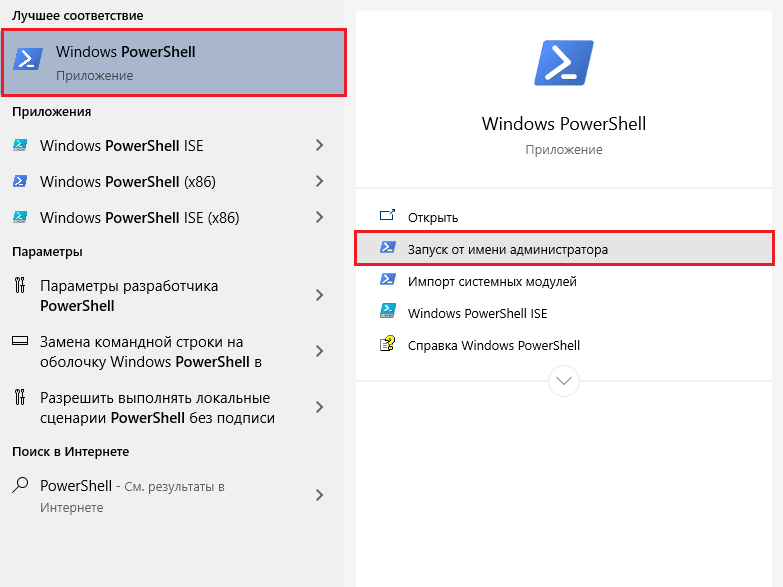Choose 'Открыть' action
The width and height of the screenshot is (783, 587).
tap(564, 217)
